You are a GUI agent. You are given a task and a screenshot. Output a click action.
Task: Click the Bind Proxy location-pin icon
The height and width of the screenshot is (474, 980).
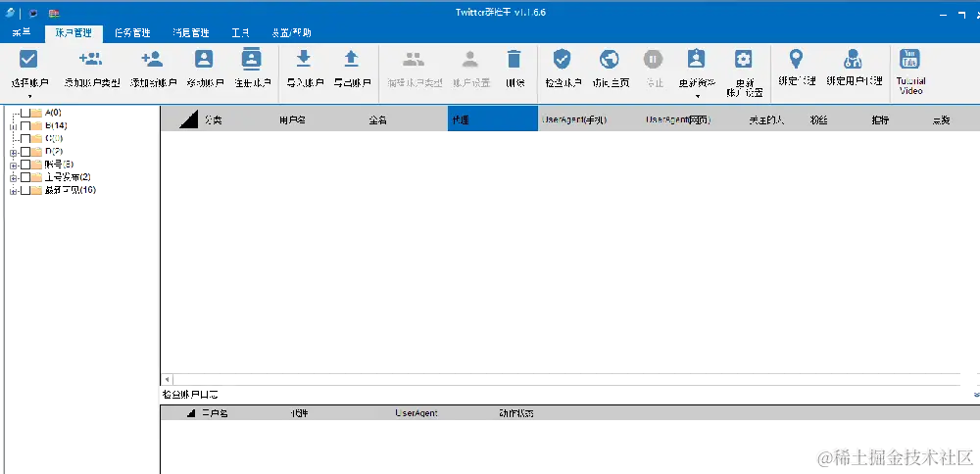(x=795, y=60)
